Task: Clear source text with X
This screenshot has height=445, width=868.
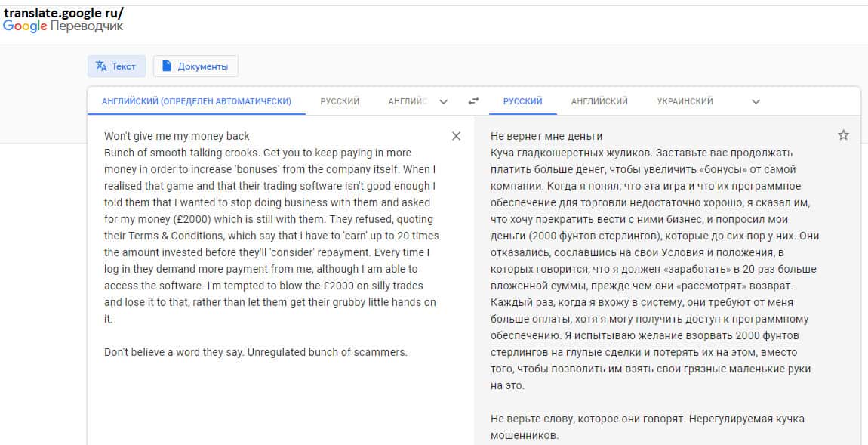Action: [x=456, y=136]
